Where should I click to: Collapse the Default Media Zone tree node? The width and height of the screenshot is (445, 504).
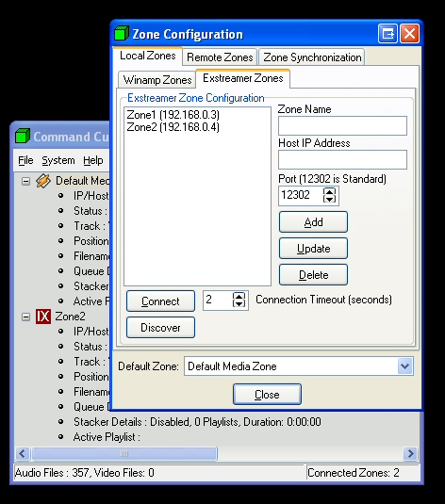click(25, 181)
